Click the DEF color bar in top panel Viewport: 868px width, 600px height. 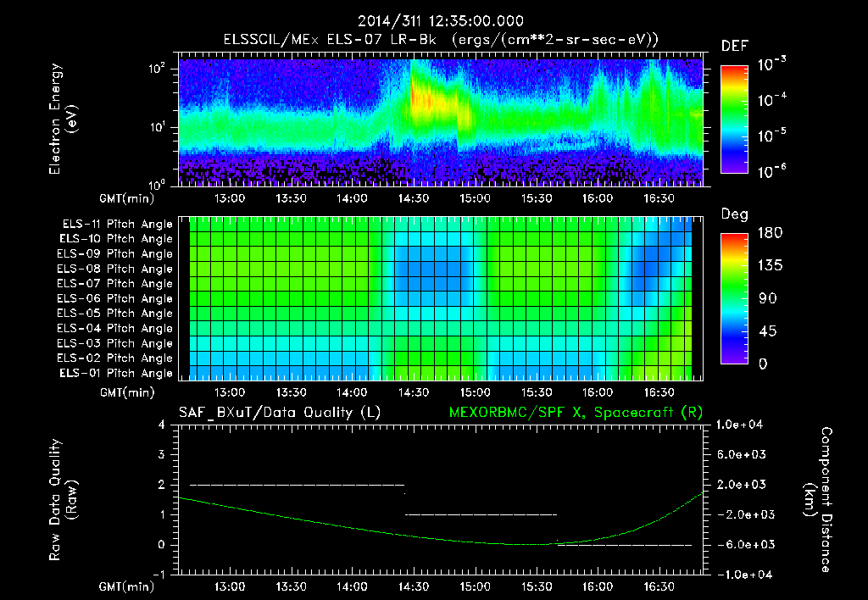734,119
